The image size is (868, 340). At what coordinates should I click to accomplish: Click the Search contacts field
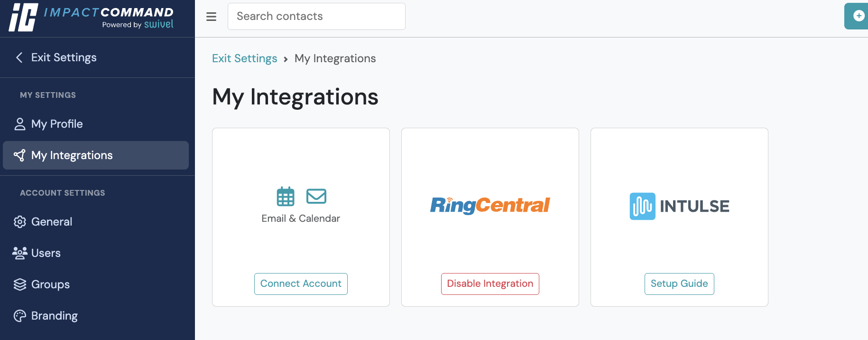316,16
